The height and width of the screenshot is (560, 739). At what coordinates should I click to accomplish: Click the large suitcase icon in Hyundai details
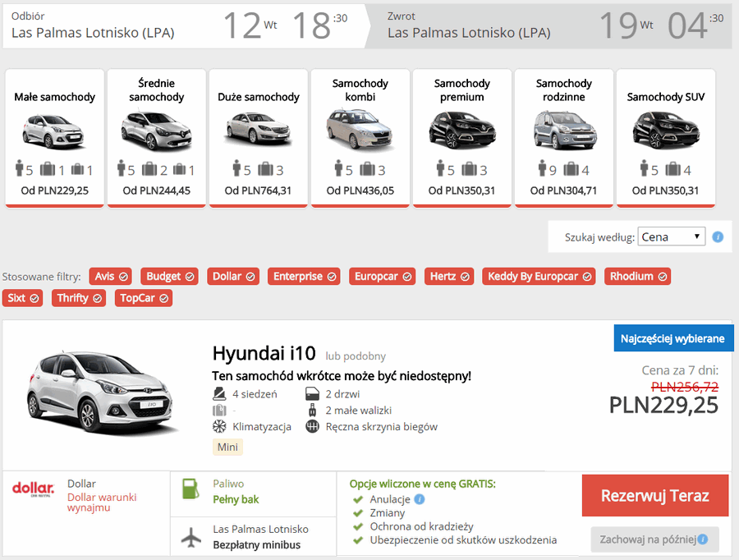tap(219, 410)
